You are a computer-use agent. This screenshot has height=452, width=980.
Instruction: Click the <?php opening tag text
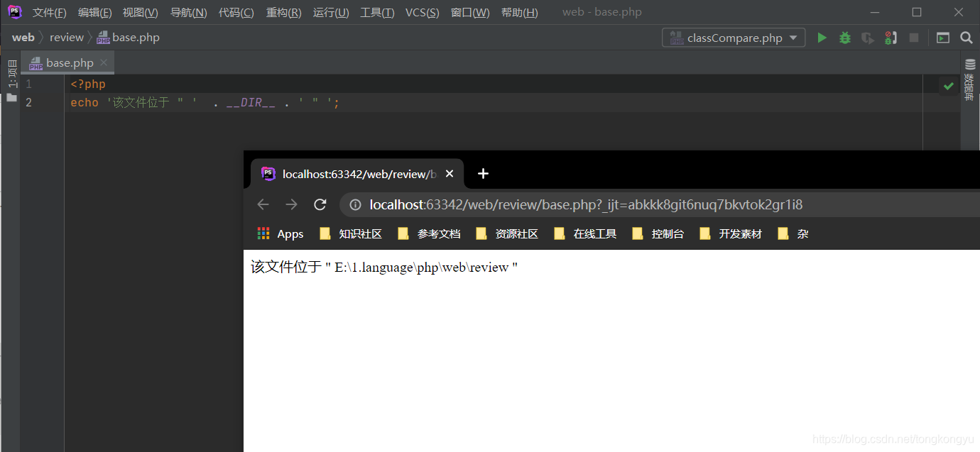pos(88,84)
